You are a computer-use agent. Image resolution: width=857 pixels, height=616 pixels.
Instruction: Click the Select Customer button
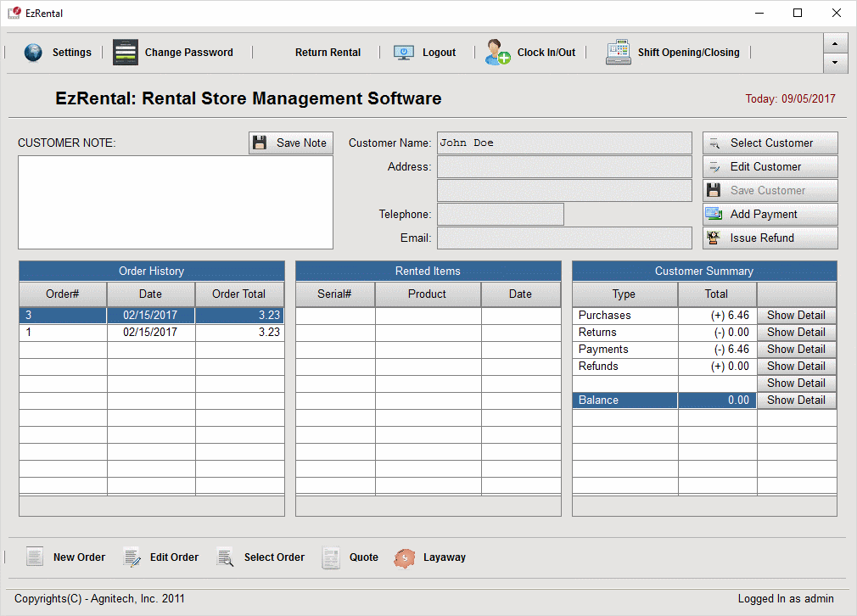tap(770, 143)
